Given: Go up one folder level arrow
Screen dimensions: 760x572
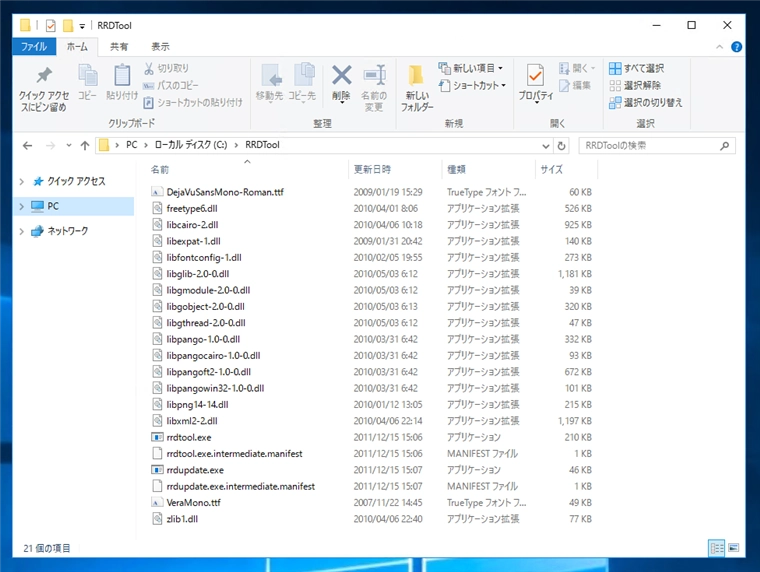Looking at the screenshot, I should tap(85, 145).
